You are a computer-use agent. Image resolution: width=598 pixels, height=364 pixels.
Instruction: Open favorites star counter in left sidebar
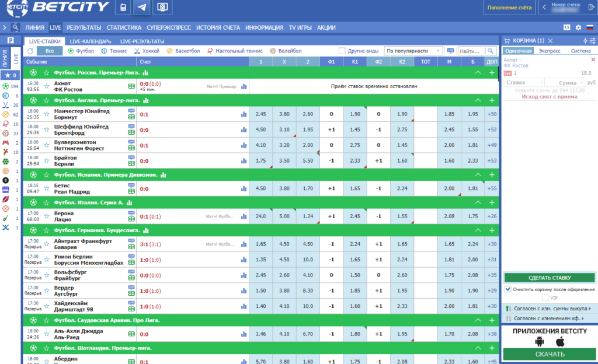(11, 75)
